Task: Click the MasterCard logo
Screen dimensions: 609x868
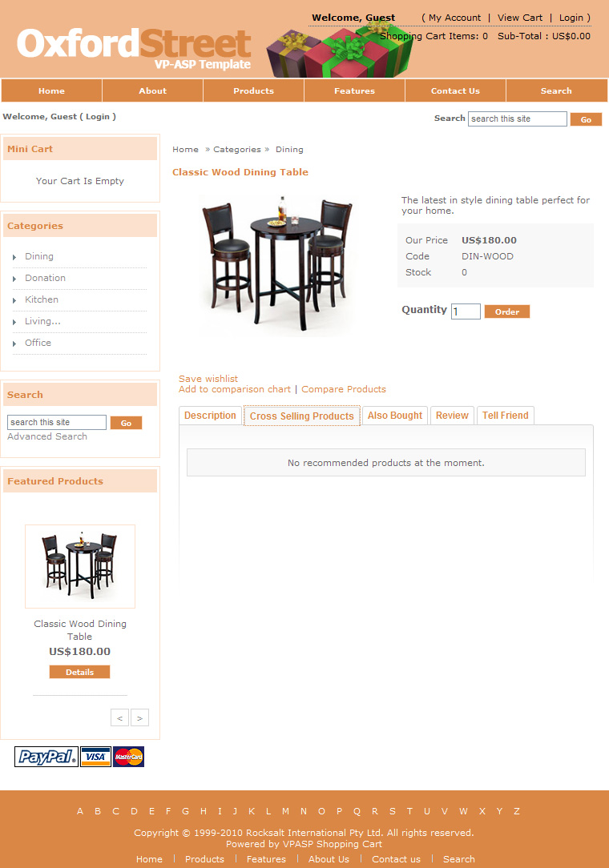Action: (x=128, y=757)
